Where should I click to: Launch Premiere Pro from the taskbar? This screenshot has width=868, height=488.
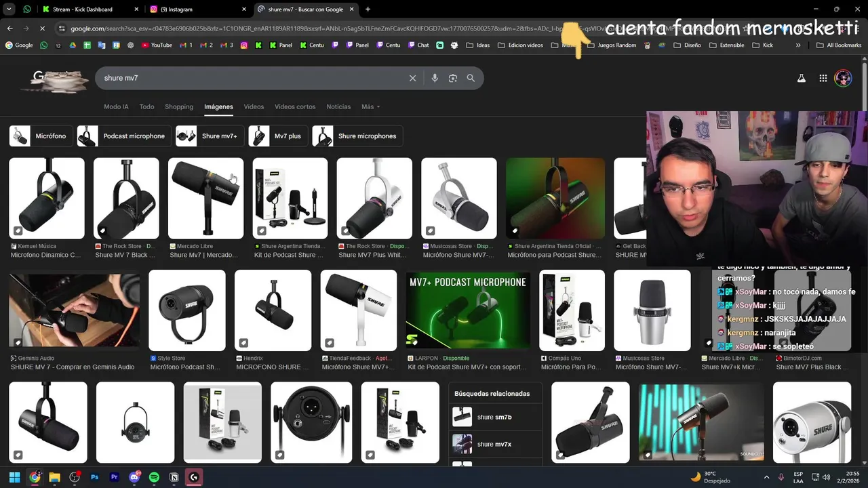click(114, 477)
